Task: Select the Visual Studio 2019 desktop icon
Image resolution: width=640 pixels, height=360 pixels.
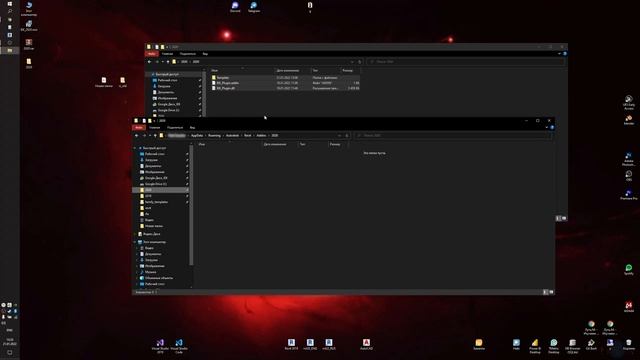Action: point(160,346)
